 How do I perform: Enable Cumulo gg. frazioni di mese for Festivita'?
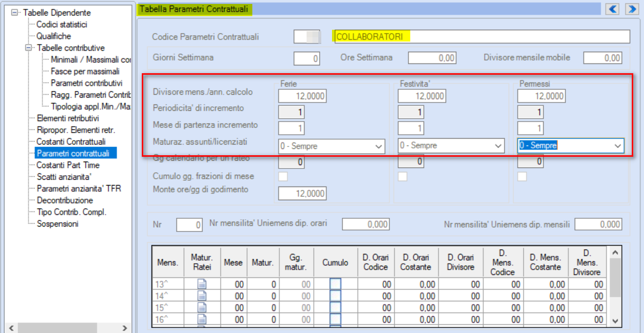click(402, 176)
